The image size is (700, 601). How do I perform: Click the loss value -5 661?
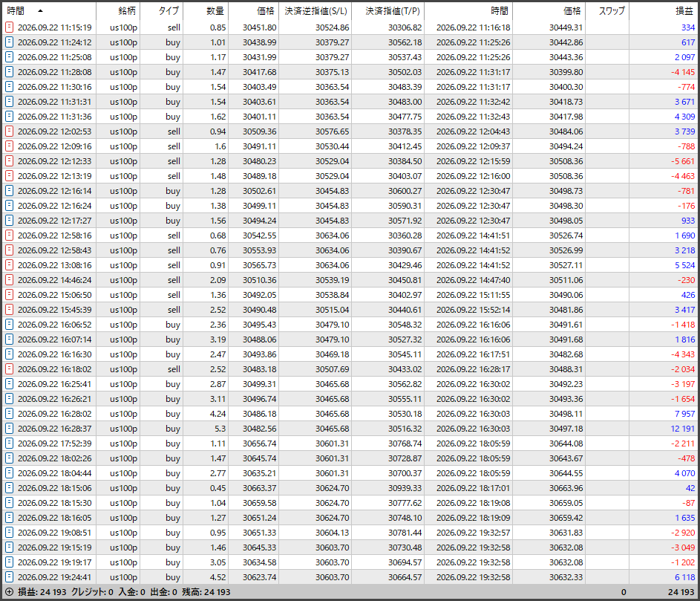(683, 161)
